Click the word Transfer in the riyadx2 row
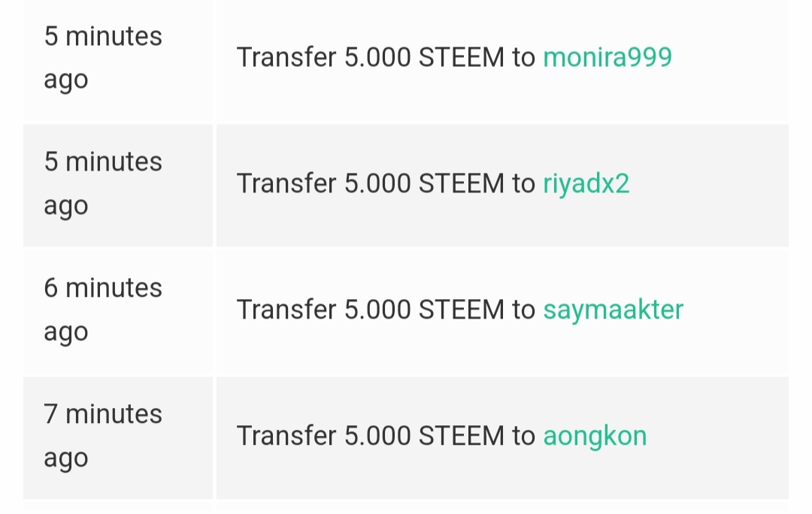This screenshot has height=514, width=812. tap(286, 183)
